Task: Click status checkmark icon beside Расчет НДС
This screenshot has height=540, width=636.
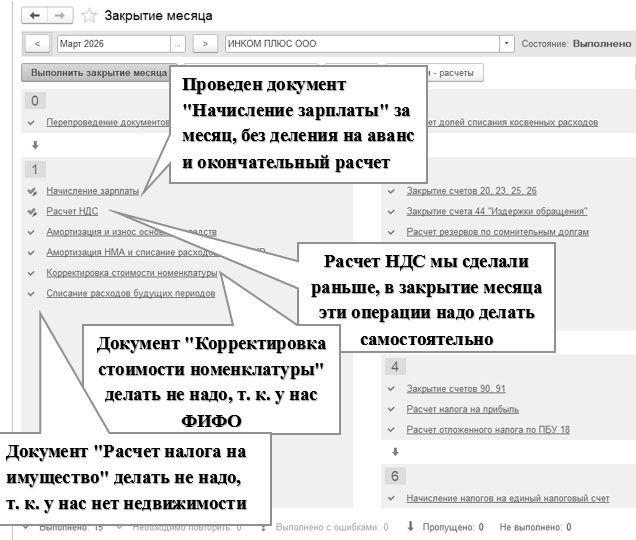Action: click(x=32, y=212)
